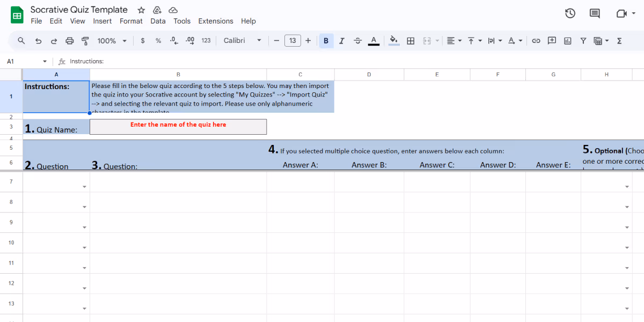The width and height of the screenshot is (644, 322).
Task: Open the vertical align dropdown
Action: 474,40
